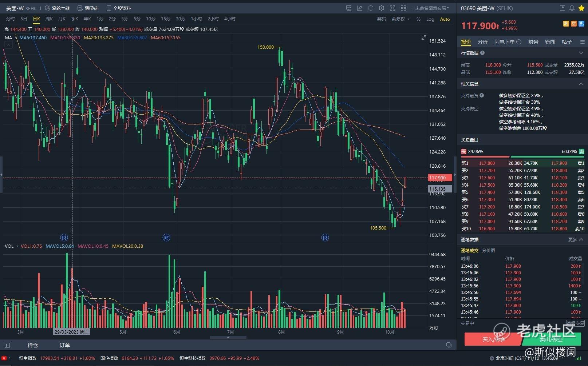588x366 pixels.
Task: Click the chart indicator settings icon
Action: click(x=349, y=8)
